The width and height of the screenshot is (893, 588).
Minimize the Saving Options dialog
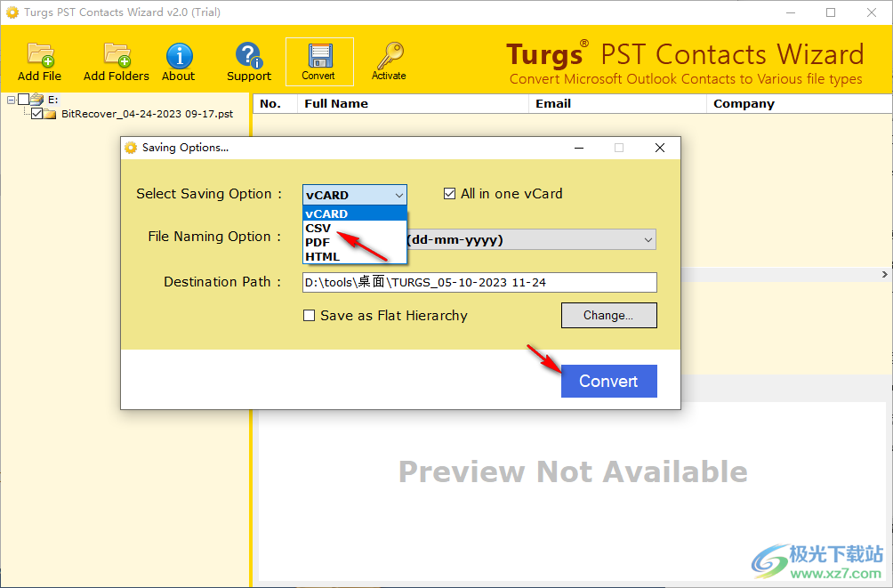click(x=579, y=148)
